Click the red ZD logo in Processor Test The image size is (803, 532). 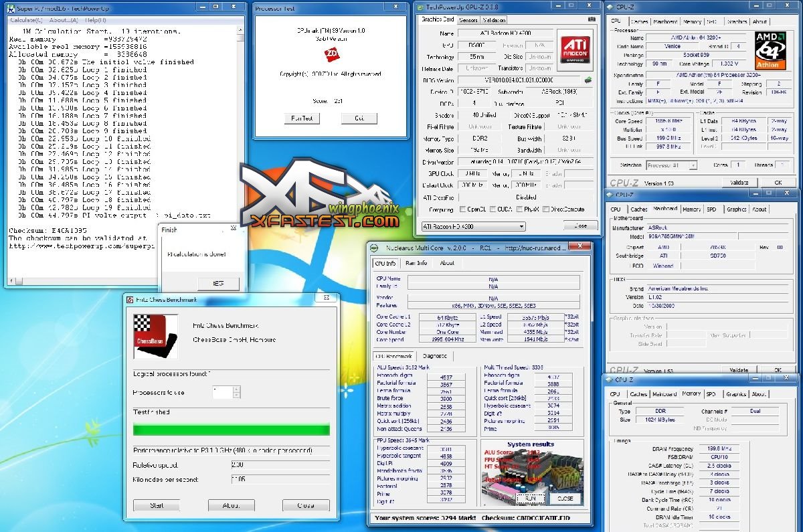click(331, 54)
